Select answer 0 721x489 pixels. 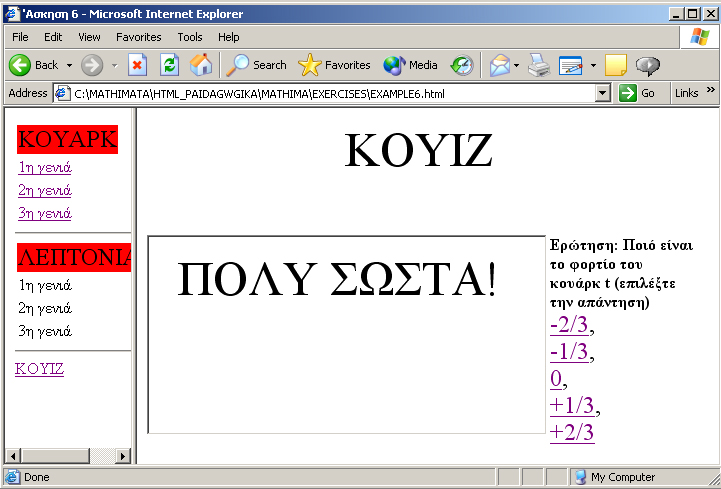coord(556,379)
